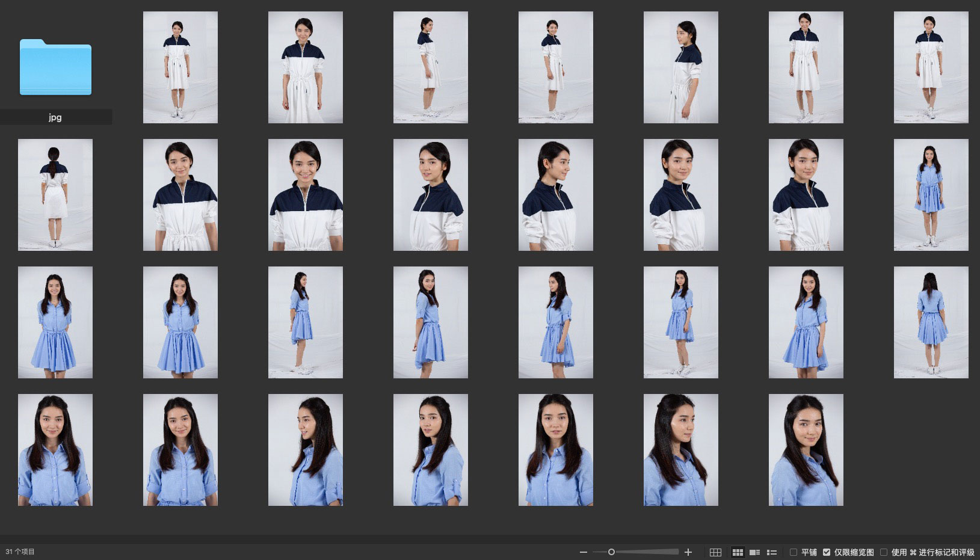Select first full-body blue dress thumbnail in second row

tap(931, 195)
